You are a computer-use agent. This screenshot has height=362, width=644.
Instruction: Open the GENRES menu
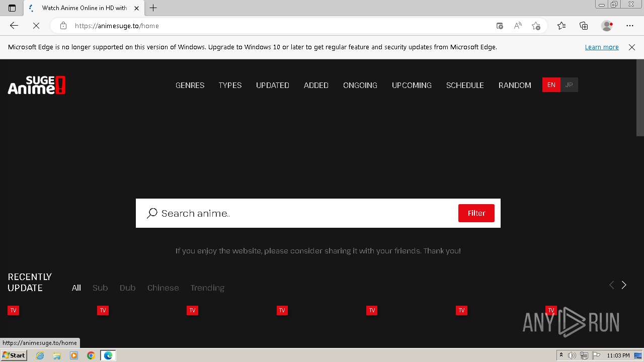click(x=190, y=85)
